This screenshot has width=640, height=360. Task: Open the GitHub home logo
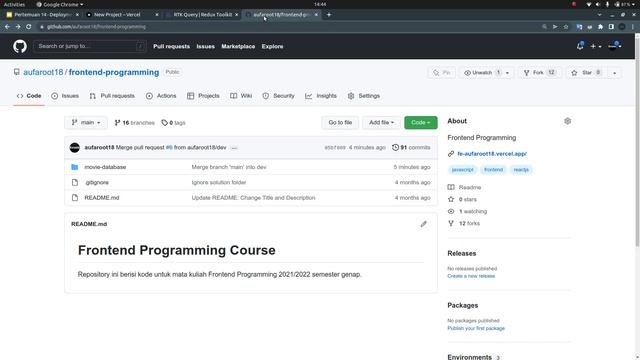pyautogui.click(x=20, y=47)
